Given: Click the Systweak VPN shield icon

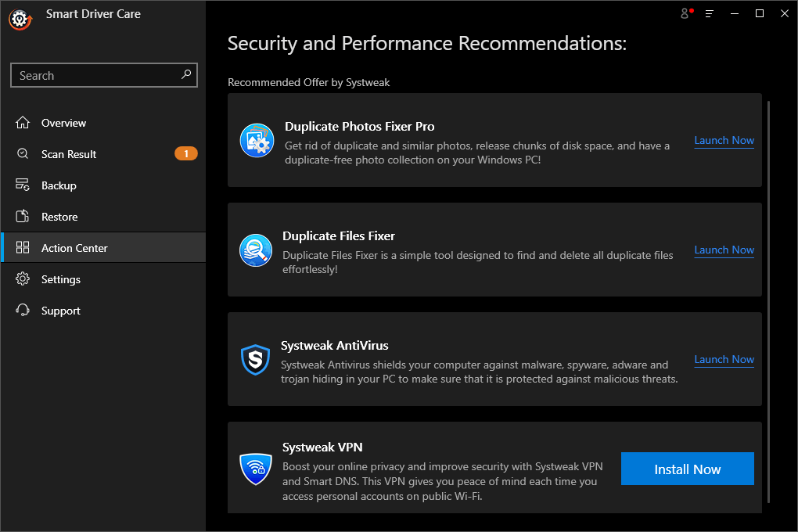Looking at the screenshot, I should [256, 469].
